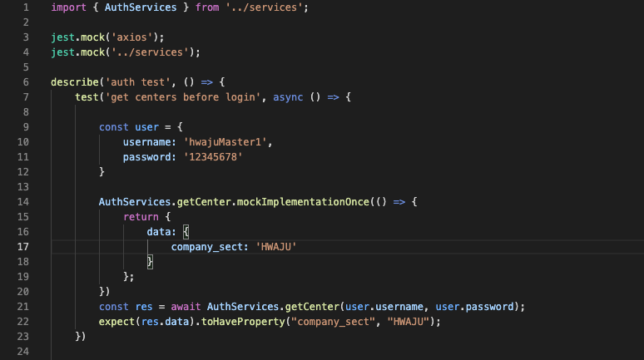Click the 'HWAJU' string on line 17
This screenshot has height=360, width=644.
[x=276, y=247]
